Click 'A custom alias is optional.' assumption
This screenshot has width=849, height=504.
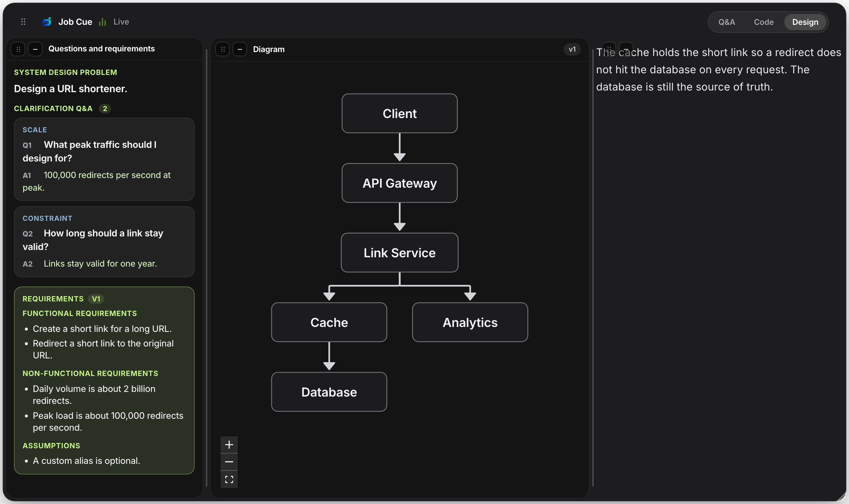tap(87, 461)
